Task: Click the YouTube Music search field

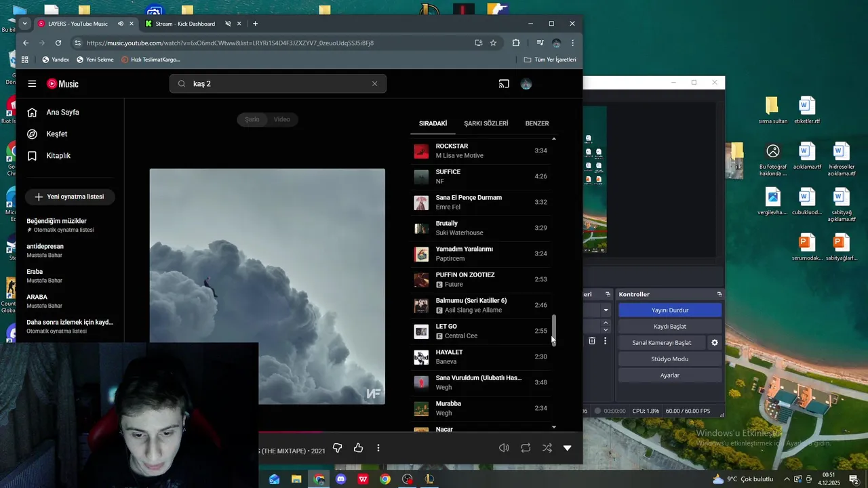Action: pyautogui.click(x=278, y=84)
